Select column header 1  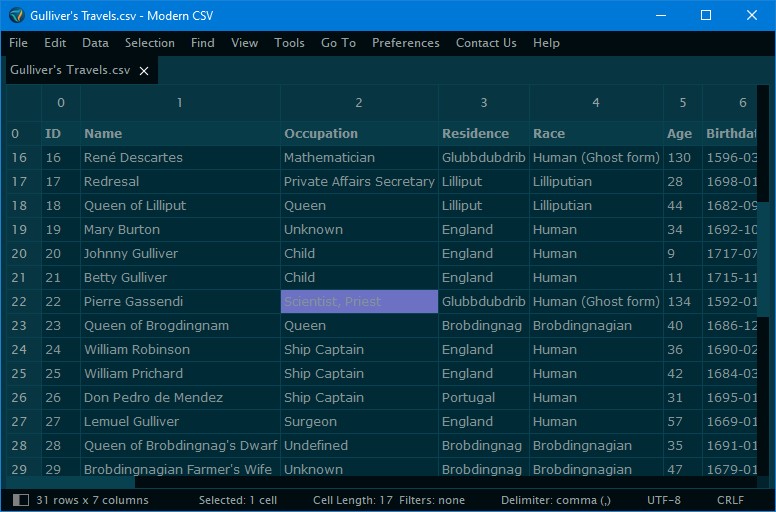180,103
